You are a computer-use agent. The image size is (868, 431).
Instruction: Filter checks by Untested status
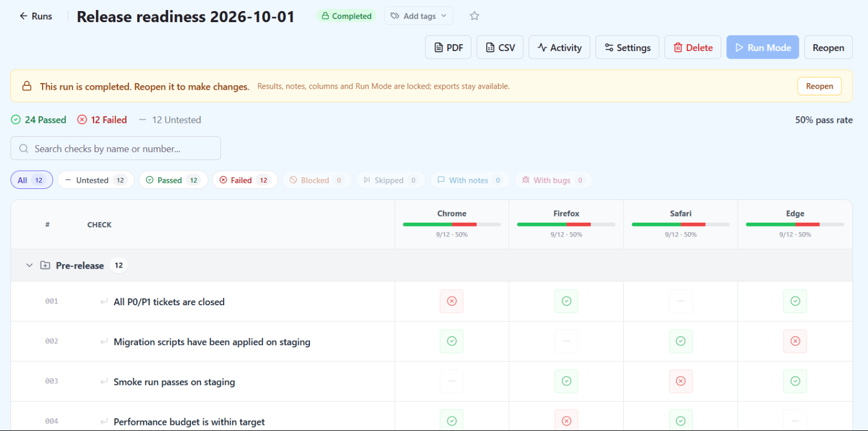(x=96, y=180)
